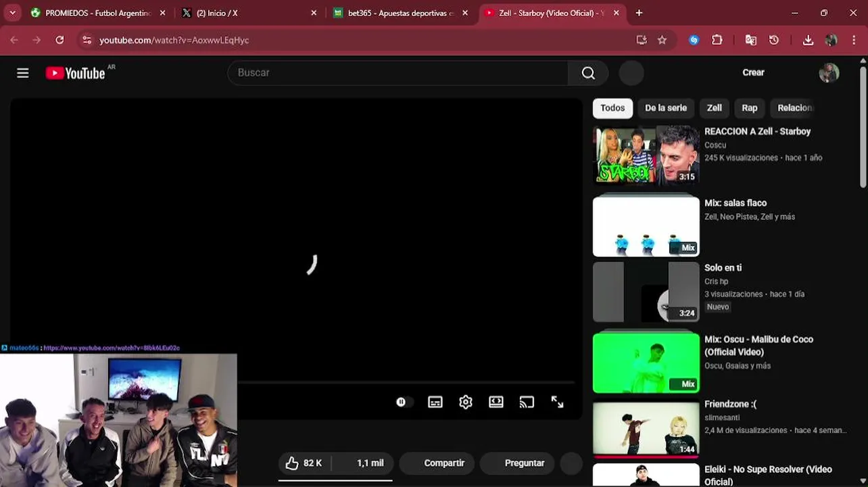Click the Friendzone :( video title
The height and width of the screenshot is (487, 868).
730,404
